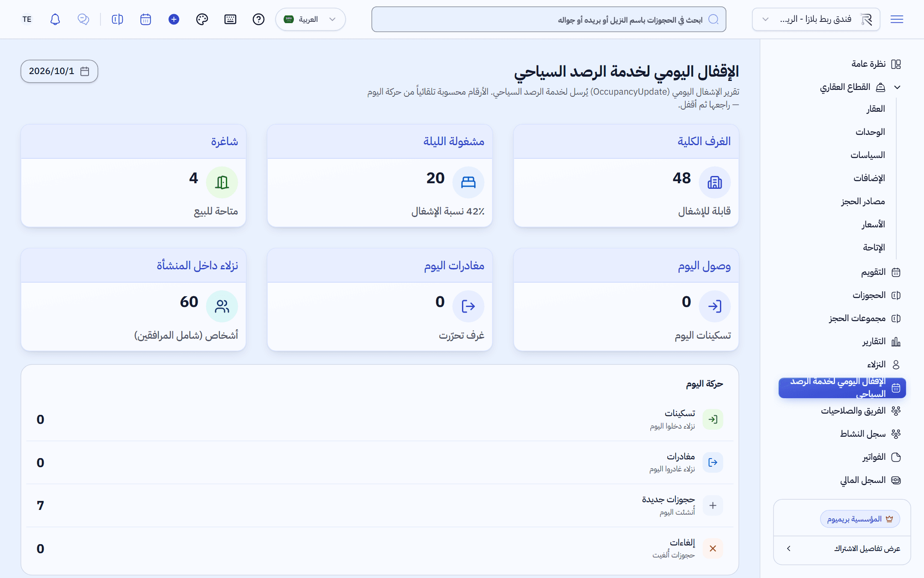
Task: Collapse the القطاع العقاري section chevron
Action: click(897, 87)
